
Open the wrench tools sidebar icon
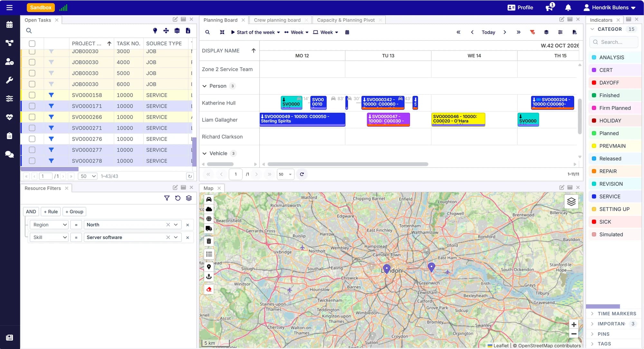(9, 80)
